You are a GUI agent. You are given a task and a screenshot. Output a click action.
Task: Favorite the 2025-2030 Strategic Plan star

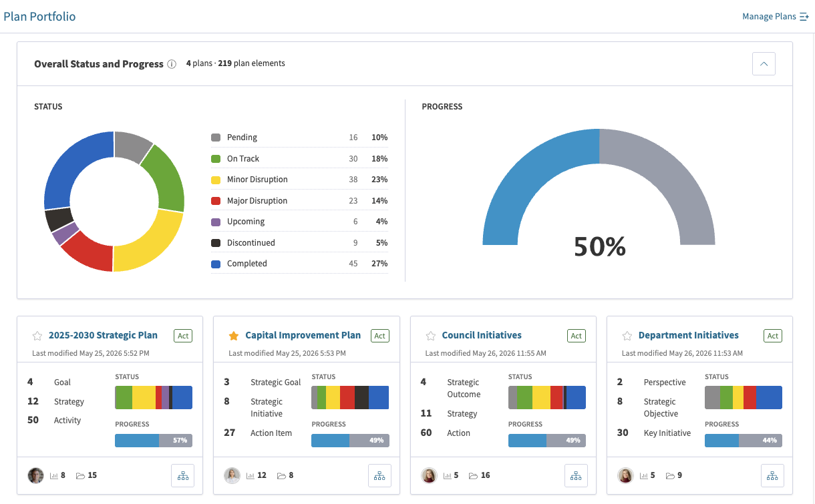pos(37,336)
